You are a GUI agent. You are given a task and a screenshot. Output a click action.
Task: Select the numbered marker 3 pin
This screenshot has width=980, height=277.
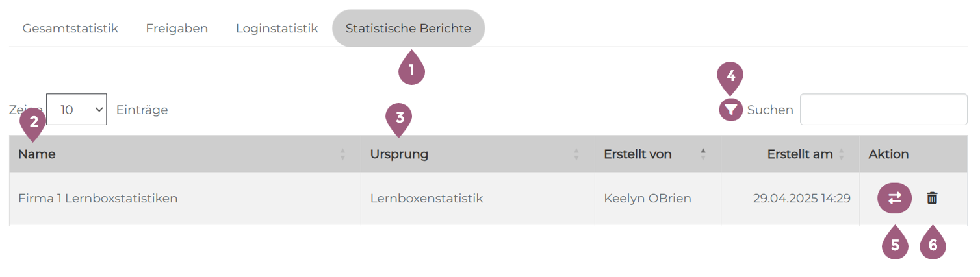[399, 118]
